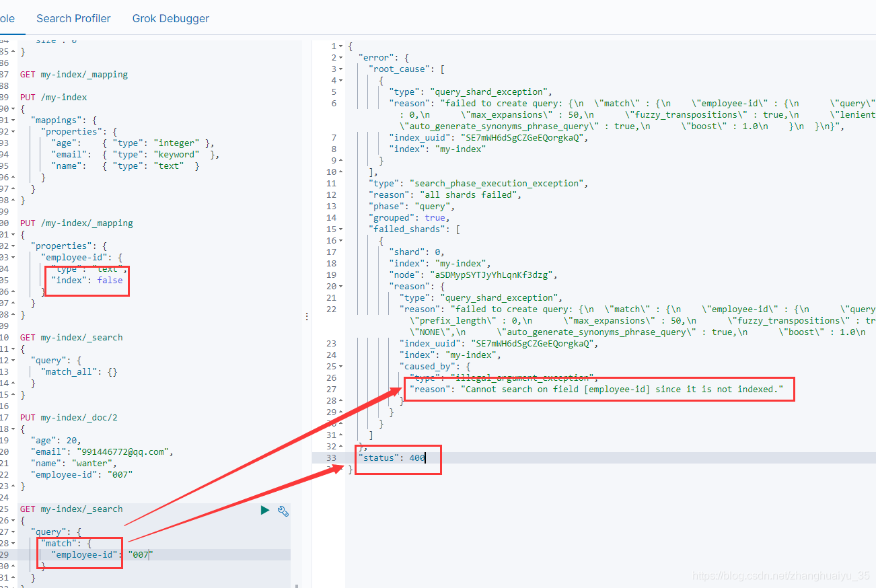This screenshot has height=588, width=876.
Task: Click "index": "my-index" on response line 8
Action: pos(437,149)
